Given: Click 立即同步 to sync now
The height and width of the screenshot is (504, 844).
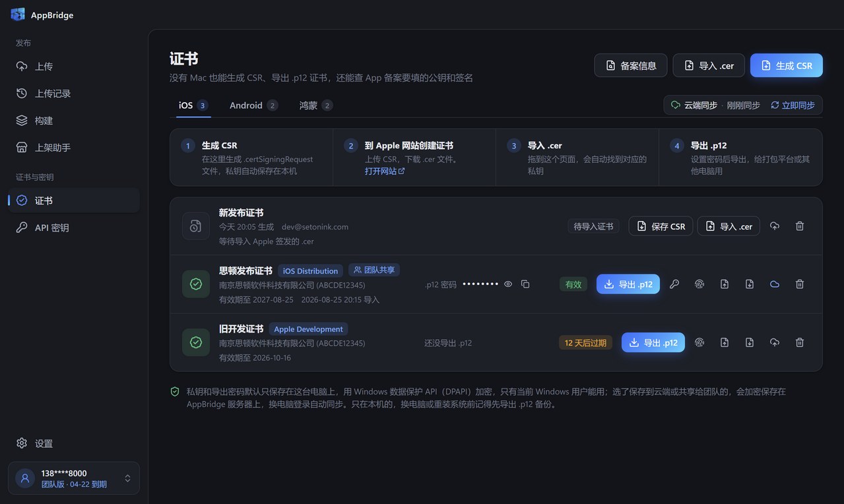Looking at the screenshot, I should click(793, 105).
